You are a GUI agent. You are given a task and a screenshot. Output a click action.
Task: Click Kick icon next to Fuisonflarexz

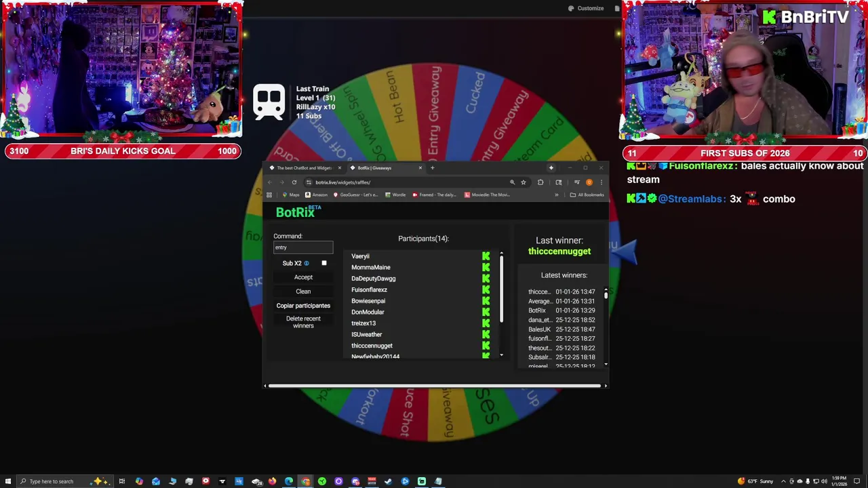(x=486, y=289)
